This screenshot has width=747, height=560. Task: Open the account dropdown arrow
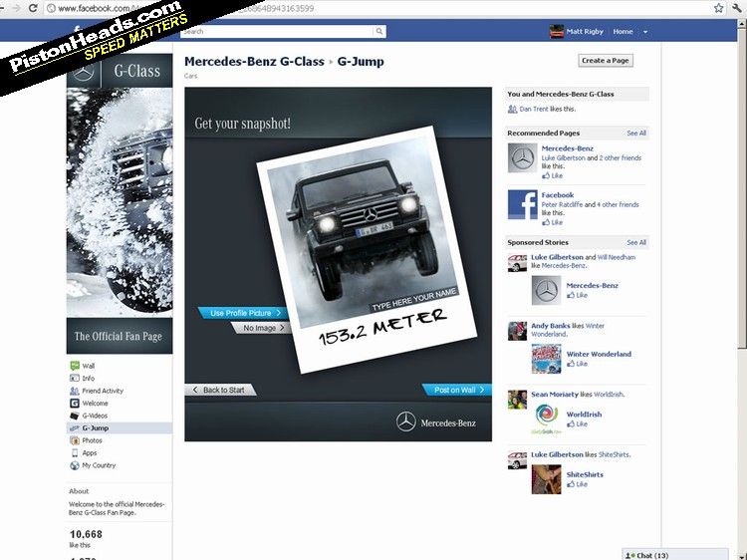645,32
